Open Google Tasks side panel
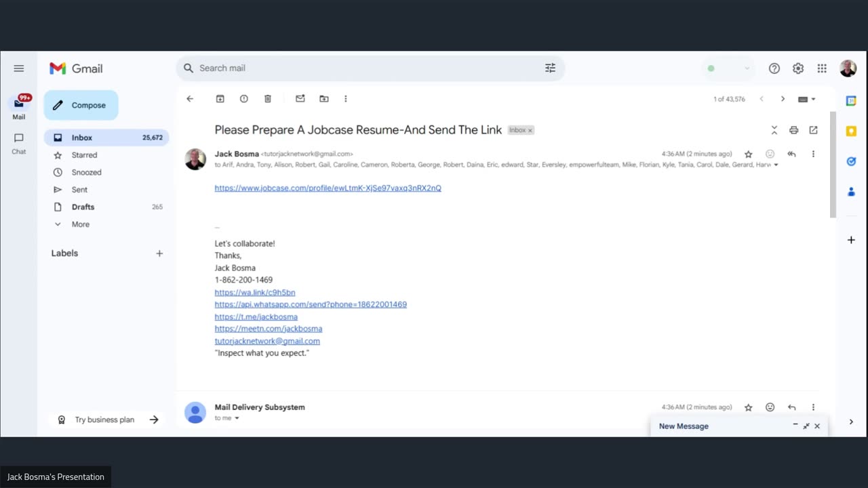This screenshot has height=488, width=868. coord(851,161)
